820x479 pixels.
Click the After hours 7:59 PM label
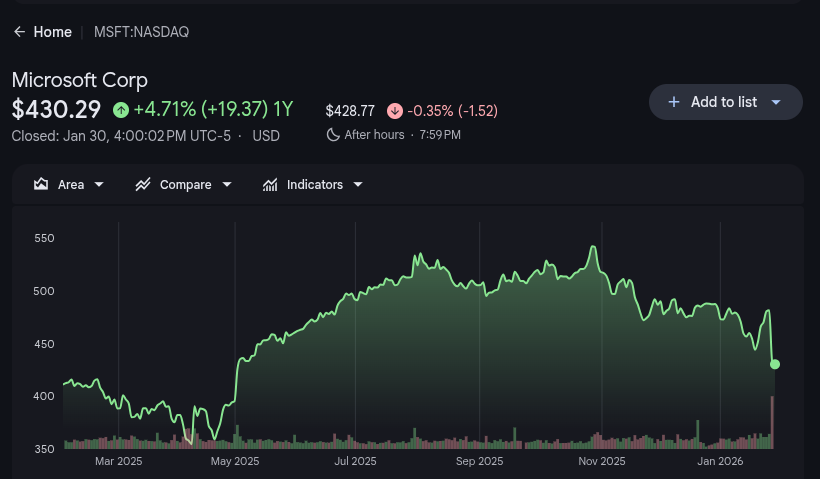coord(402,135)
